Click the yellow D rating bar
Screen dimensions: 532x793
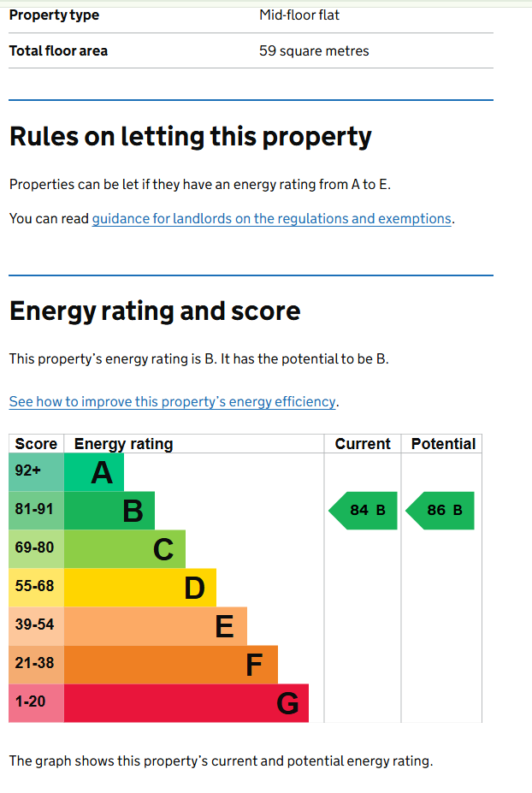click(141, 588)
